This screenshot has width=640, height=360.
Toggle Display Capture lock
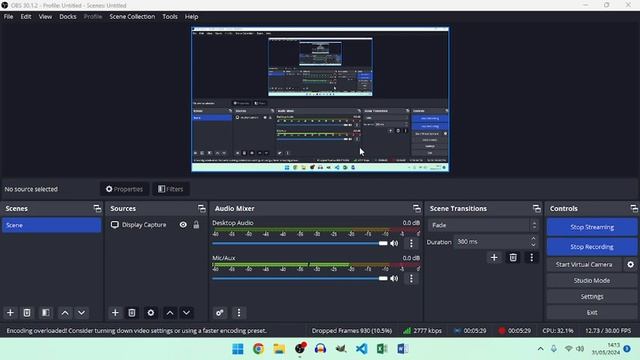196,225
